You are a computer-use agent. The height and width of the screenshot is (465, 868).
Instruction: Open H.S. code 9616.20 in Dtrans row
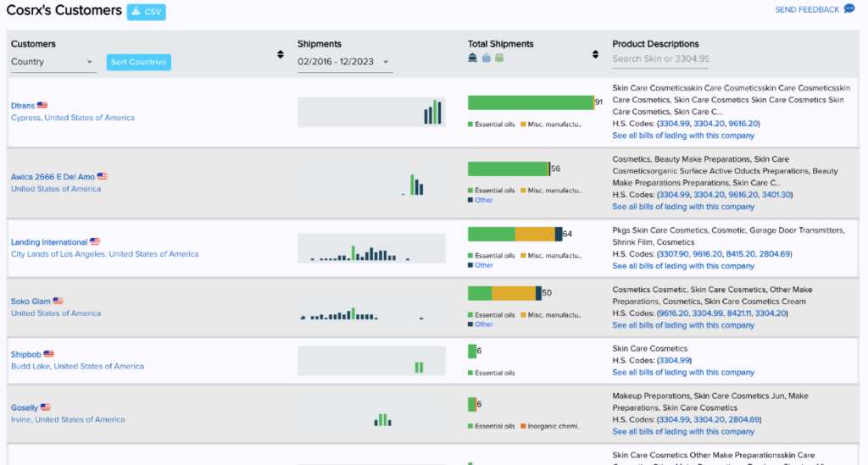click(743, 124)
